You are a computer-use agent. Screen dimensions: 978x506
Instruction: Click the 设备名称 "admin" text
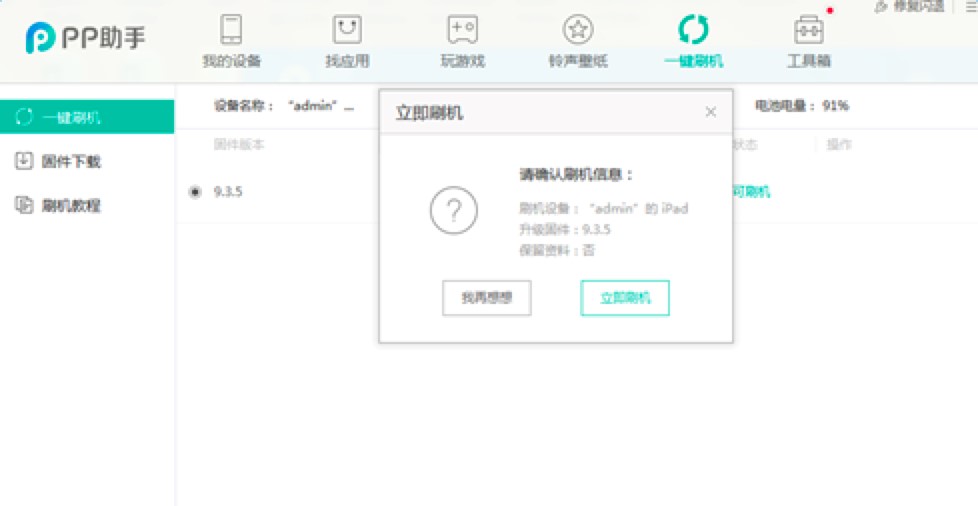pyautogui.click(x=284, y=105)
